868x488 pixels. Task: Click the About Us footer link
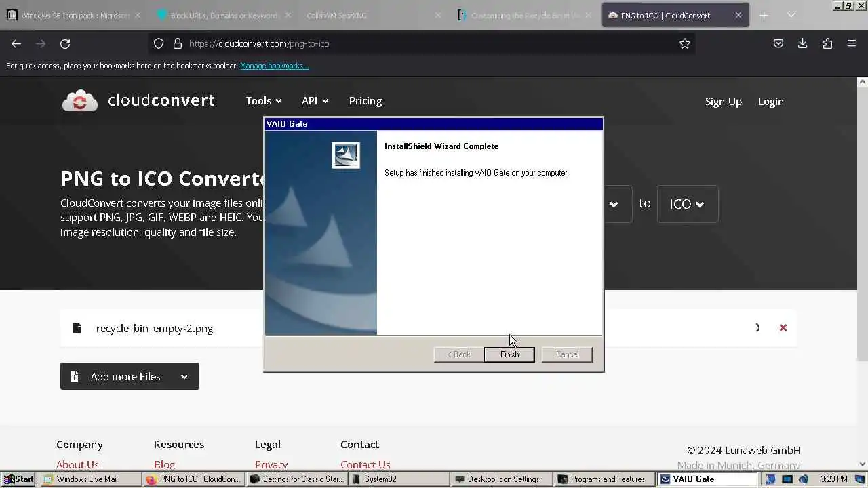77,464
